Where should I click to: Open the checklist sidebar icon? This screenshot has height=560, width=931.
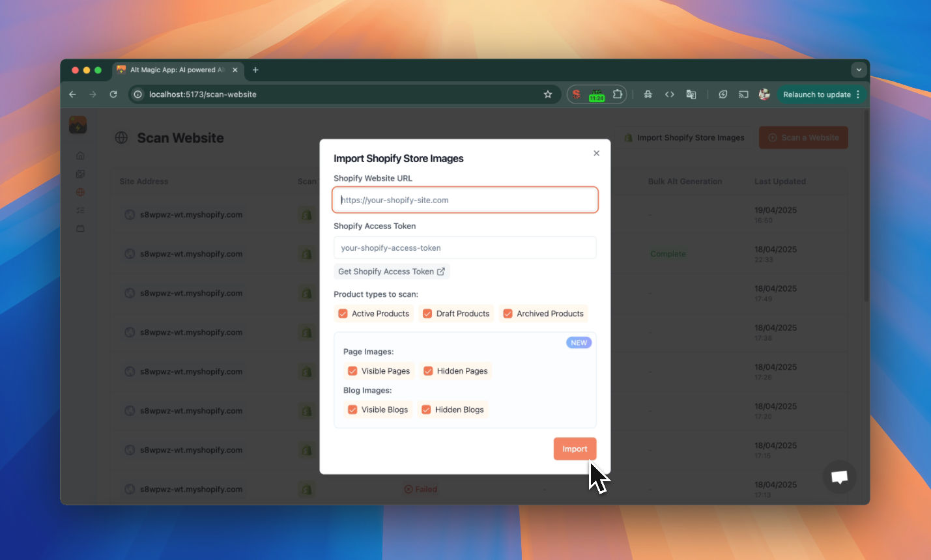pos(80,210)
